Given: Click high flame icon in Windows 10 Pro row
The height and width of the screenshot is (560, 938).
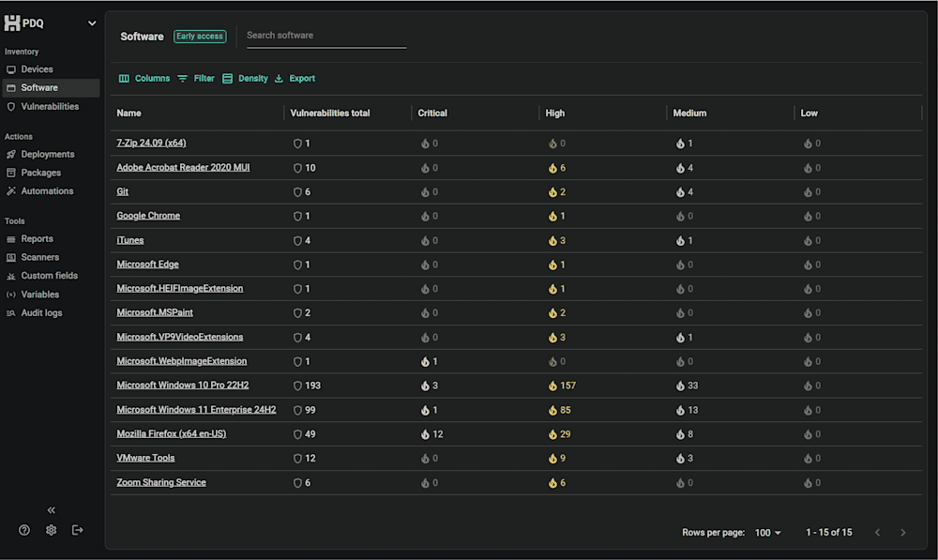Looking at the screenshot, I should (552, 386).
